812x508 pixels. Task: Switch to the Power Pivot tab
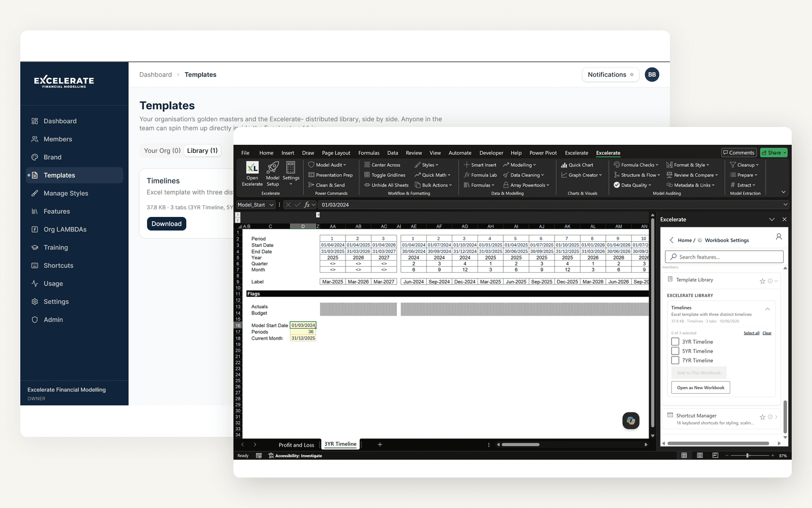543,153
